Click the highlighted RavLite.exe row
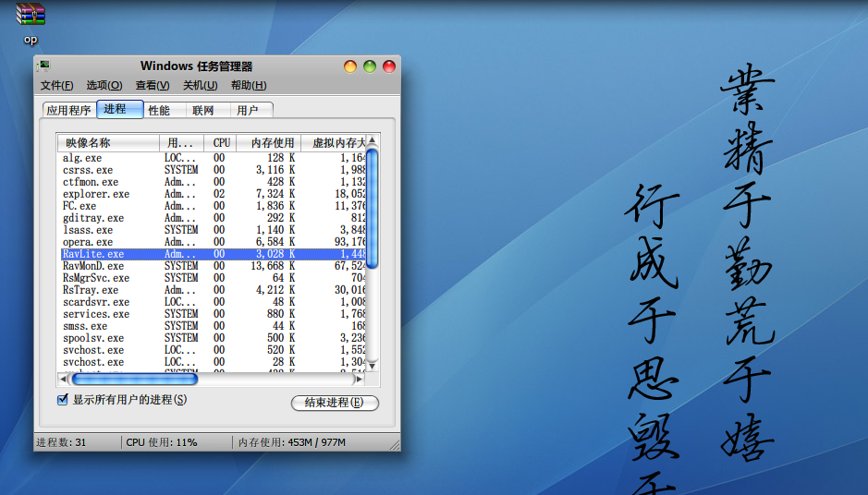 tap(214, 254)
